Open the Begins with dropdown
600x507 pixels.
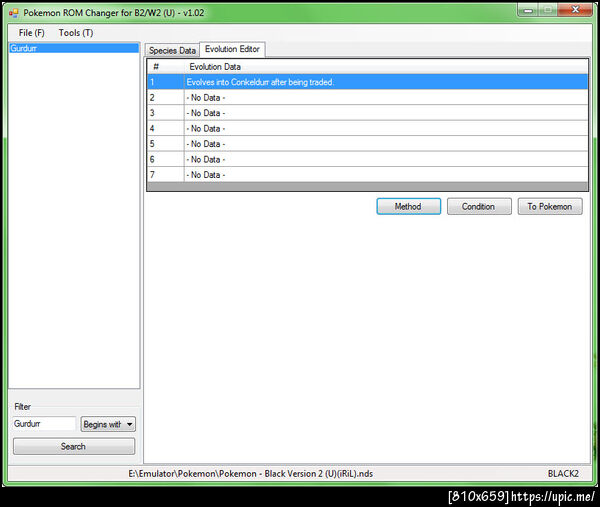pyautogui.click(x=108, y=424)
